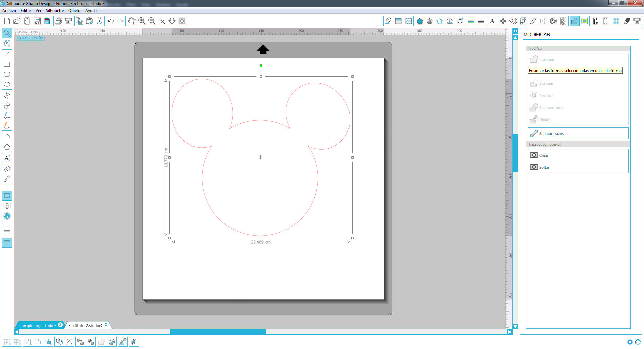Select the Freehand drawing tool
Screen dimensions: 644x349
(x=7, y=116)
